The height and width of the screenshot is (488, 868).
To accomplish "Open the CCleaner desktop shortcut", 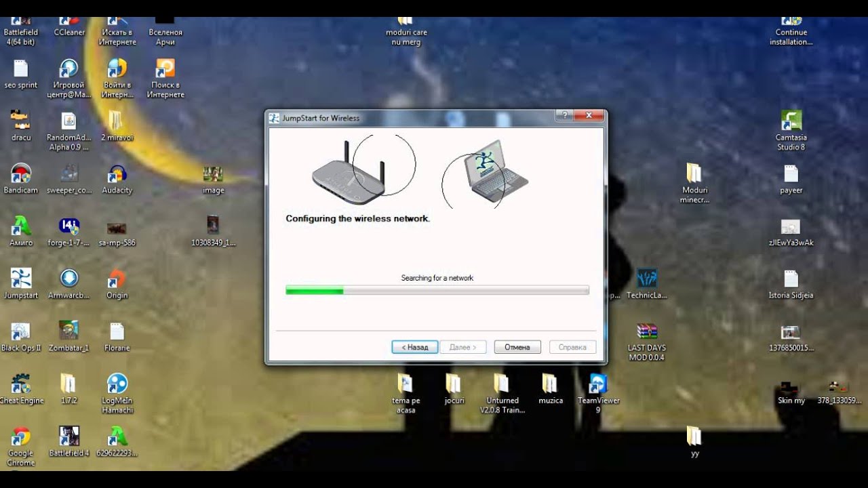I will pos(69,27).
